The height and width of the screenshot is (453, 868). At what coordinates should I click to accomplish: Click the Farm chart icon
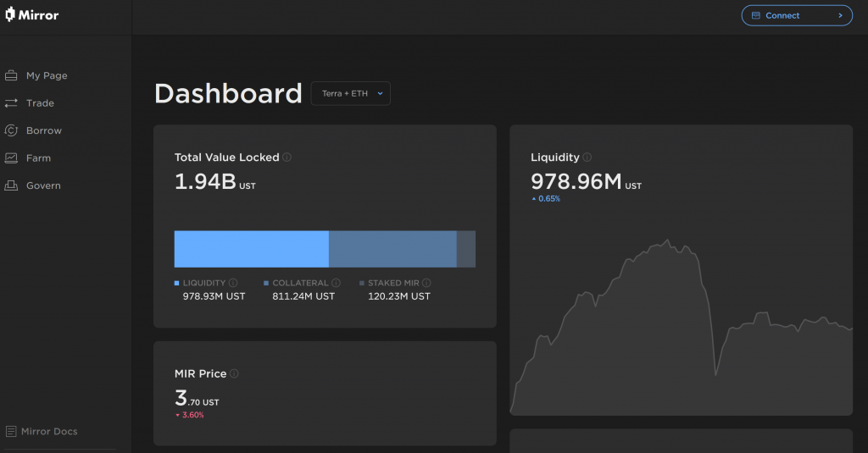11,158
